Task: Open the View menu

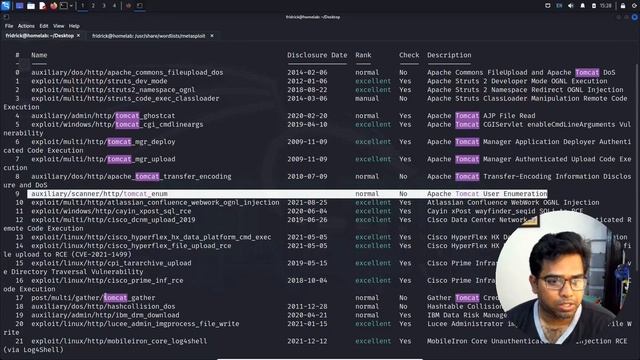Action: tap(59, 26)
